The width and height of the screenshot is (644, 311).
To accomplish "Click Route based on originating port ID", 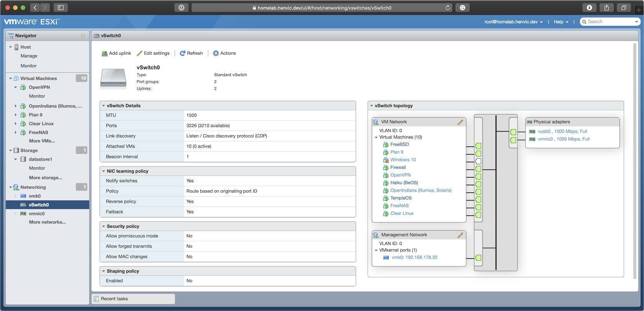I will 222,191.
